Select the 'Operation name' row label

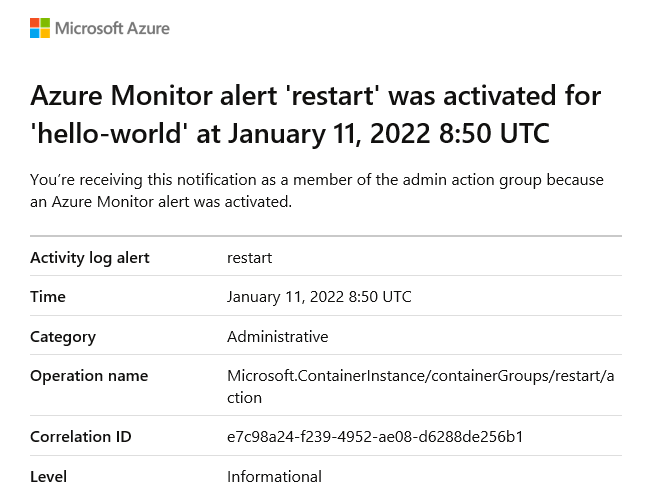(x=89, y=376)
